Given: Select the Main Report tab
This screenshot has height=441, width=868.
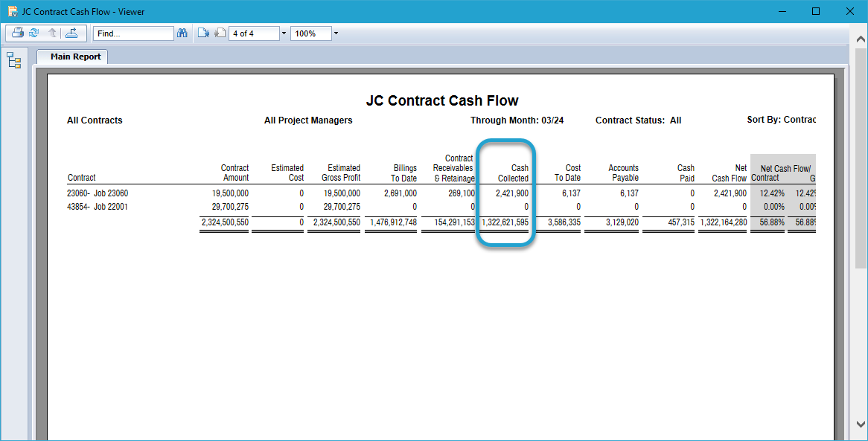Looking at the screenshot, I should pyautogui.click(x=72, y=57).
